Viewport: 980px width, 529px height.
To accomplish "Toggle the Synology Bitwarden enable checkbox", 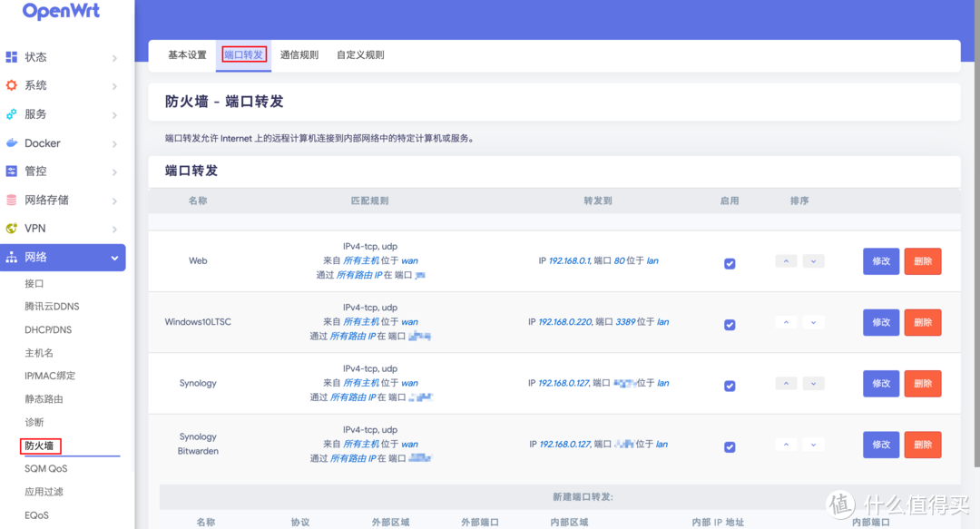I will coord(730,445).
